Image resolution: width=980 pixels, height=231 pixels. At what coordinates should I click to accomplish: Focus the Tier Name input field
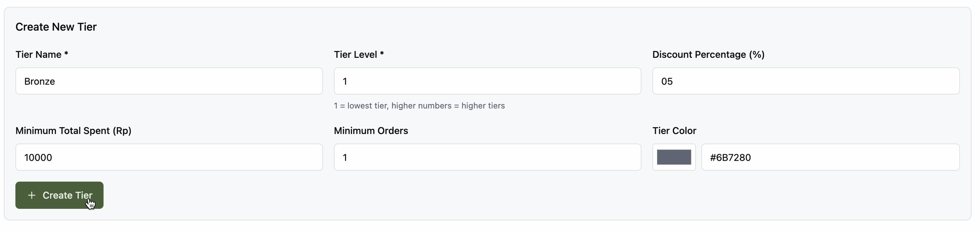[x=169, y=81]
